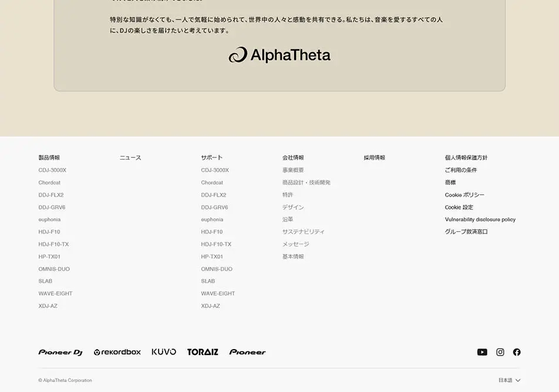Open the 会社情報 footer heading
This screenshot has height=392, width=559.
293,157
